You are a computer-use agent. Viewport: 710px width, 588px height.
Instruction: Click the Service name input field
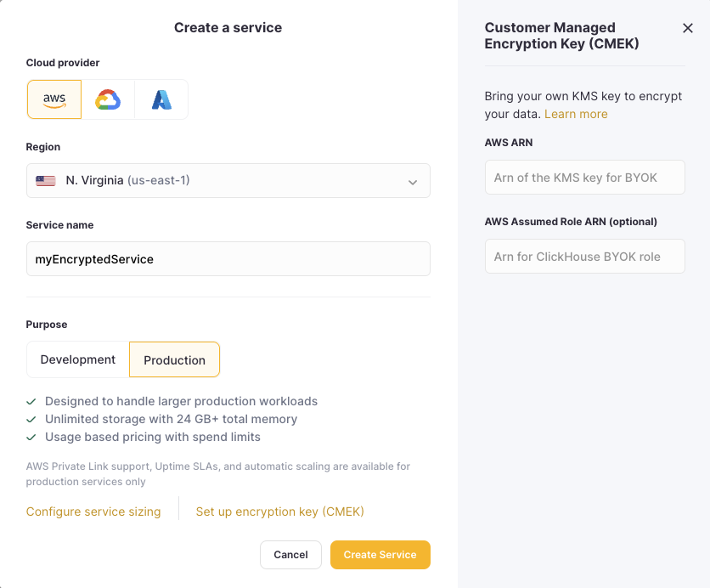pos(228,259)
